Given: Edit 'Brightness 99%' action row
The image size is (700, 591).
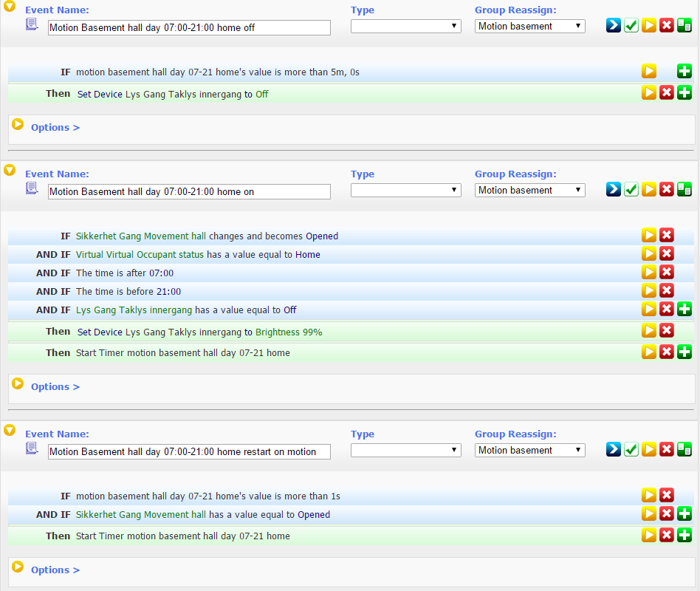Looking at the screenshot, I should (x=649, y=330).
